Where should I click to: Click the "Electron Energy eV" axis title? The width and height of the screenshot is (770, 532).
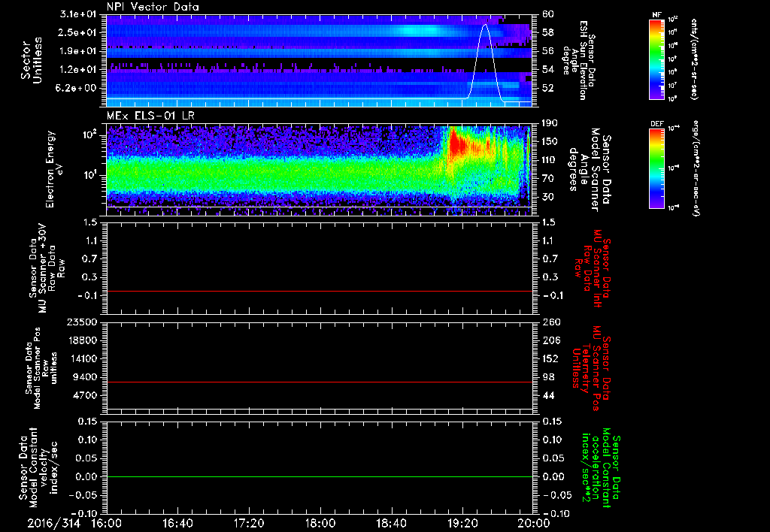[54, 169]
